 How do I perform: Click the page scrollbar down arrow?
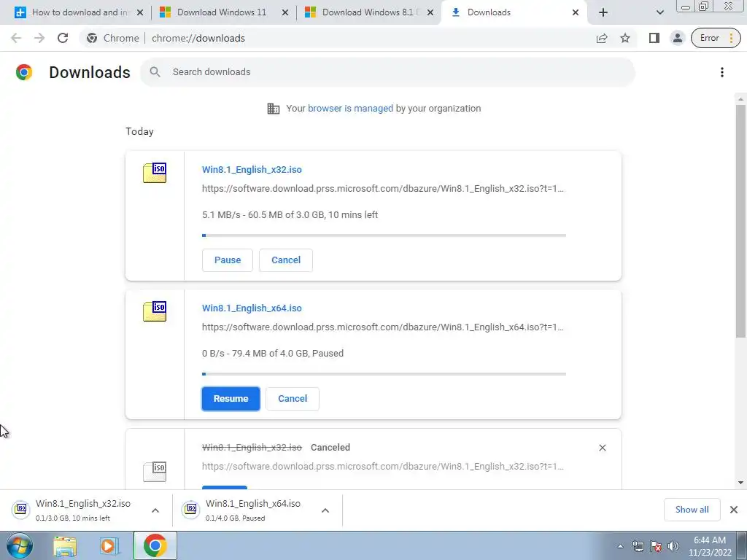click(x=740, y=483)
